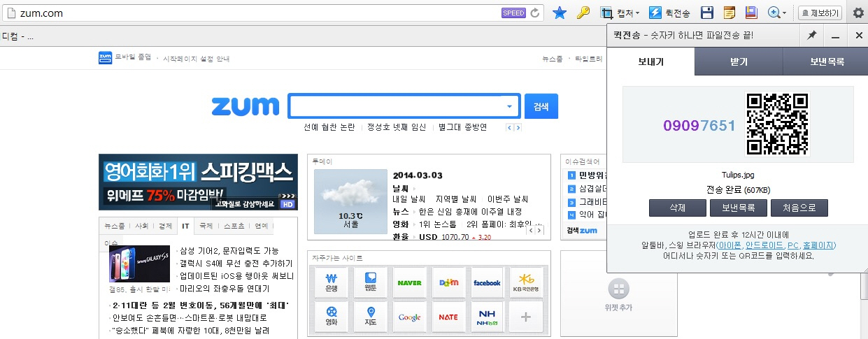
Task: Click the blue star bookmark icon
Action: tap(559, 13)
